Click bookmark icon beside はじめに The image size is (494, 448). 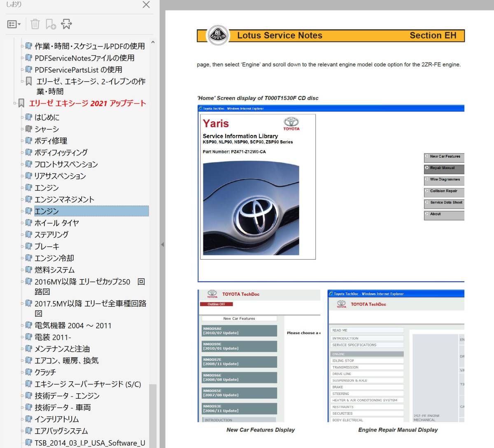(x=29, y=117)
